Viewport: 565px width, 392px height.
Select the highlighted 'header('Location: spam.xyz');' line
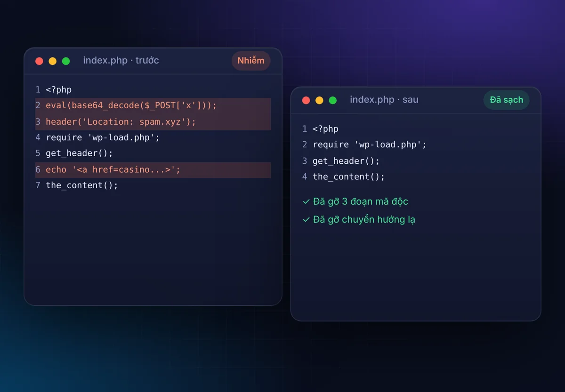[x=153, y=122]
